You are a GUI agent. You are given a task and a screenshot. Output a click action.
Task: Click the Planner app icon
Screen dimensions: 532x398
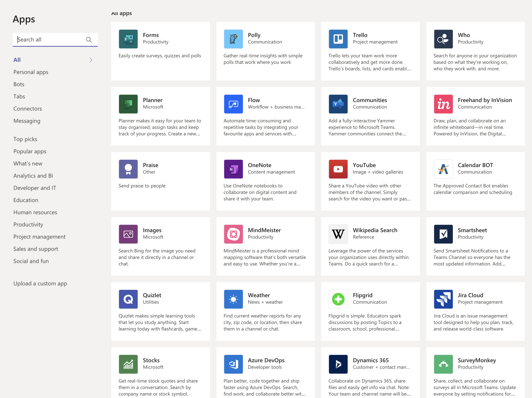(x=128, y=104)
